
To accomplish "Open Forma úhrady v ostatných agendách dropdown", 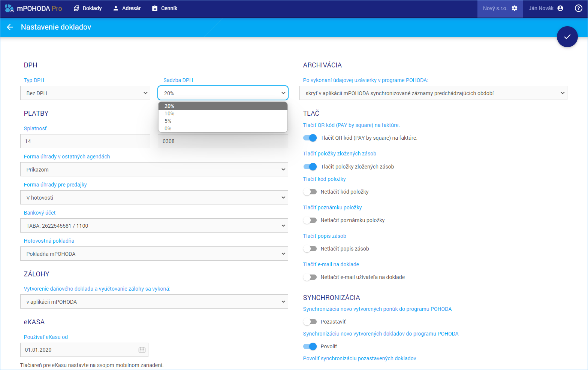I will pos(154,169).
